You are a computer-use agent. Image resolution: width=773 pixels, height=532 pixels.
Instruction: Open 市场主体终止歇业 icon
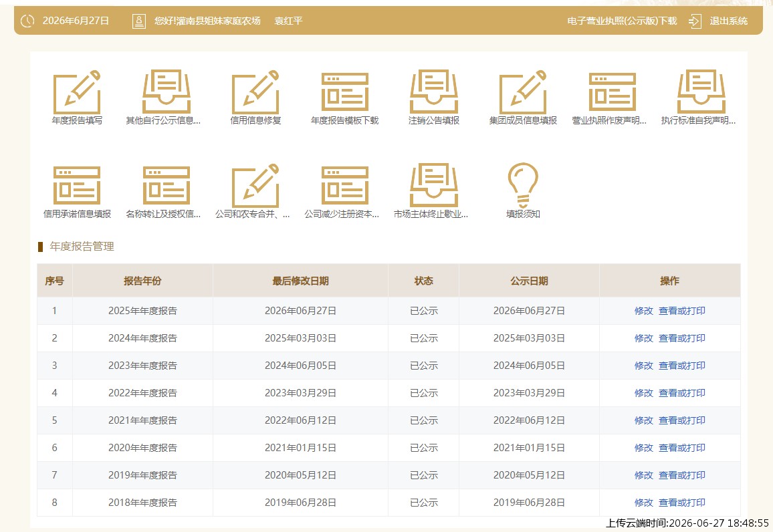click(x=434, y=185)
